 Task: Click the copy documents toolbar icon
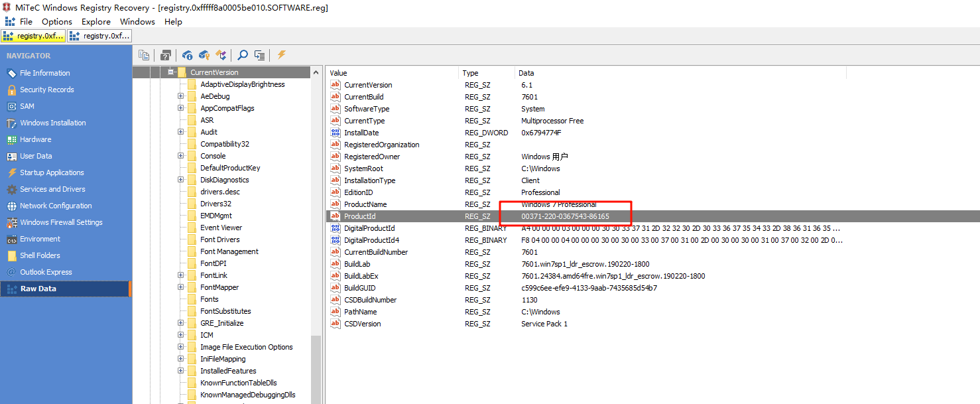(144, 55)
